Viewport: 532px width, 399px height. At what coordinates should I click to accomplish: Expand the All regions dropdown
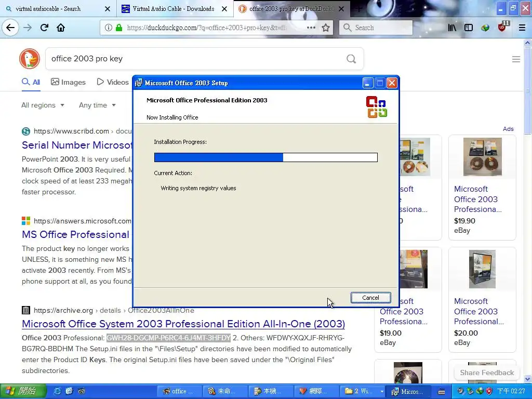pos(43,105)
